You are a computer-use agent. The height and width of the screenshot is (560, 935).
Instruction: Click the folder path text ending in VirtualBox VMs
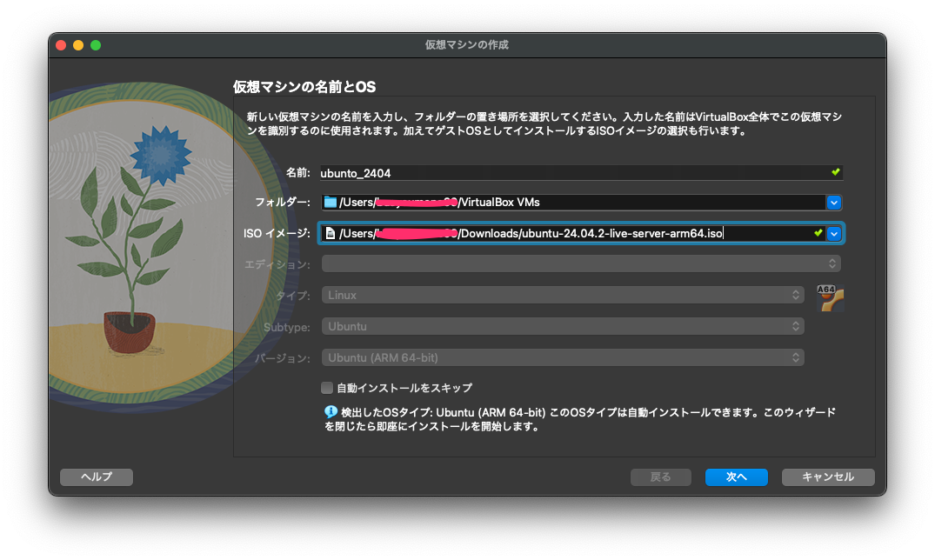point(439,202)
